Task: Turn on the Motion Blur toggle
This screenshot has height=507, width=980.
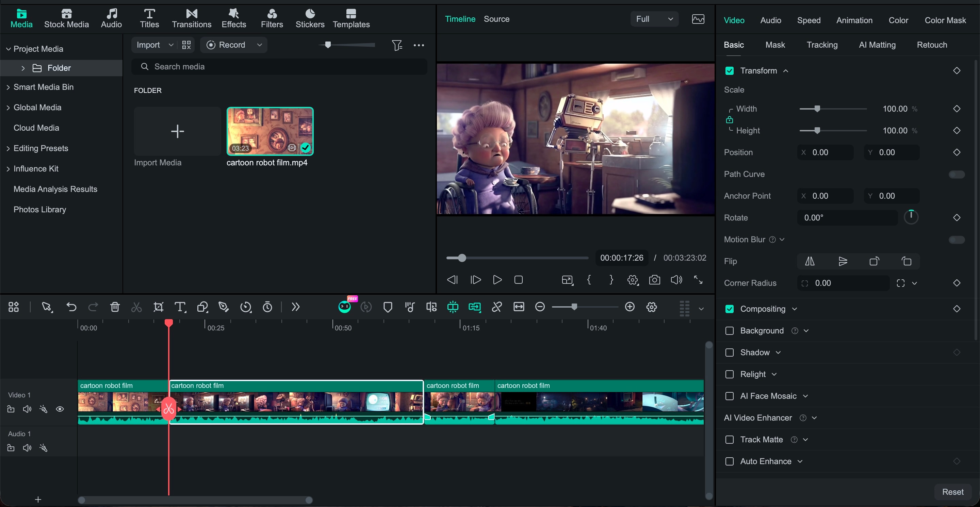Action: [957, 240]
